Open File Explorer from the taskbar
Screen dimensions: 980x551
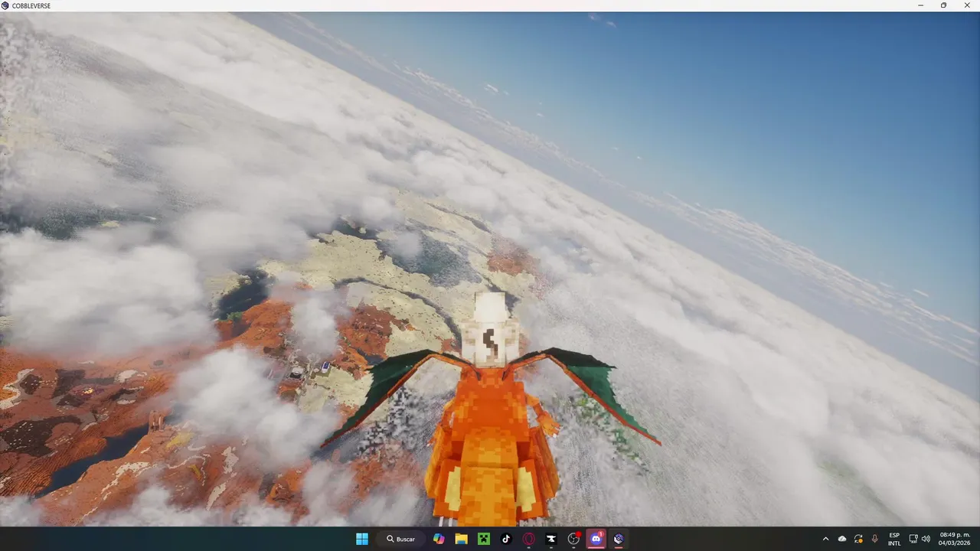[x=461, y=539]
